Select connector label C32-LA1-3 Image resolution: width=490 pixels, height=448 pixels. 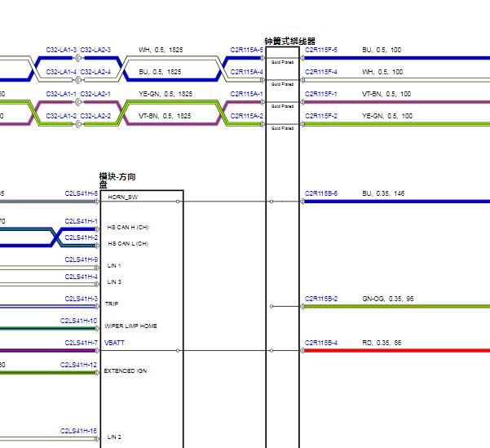61,50
